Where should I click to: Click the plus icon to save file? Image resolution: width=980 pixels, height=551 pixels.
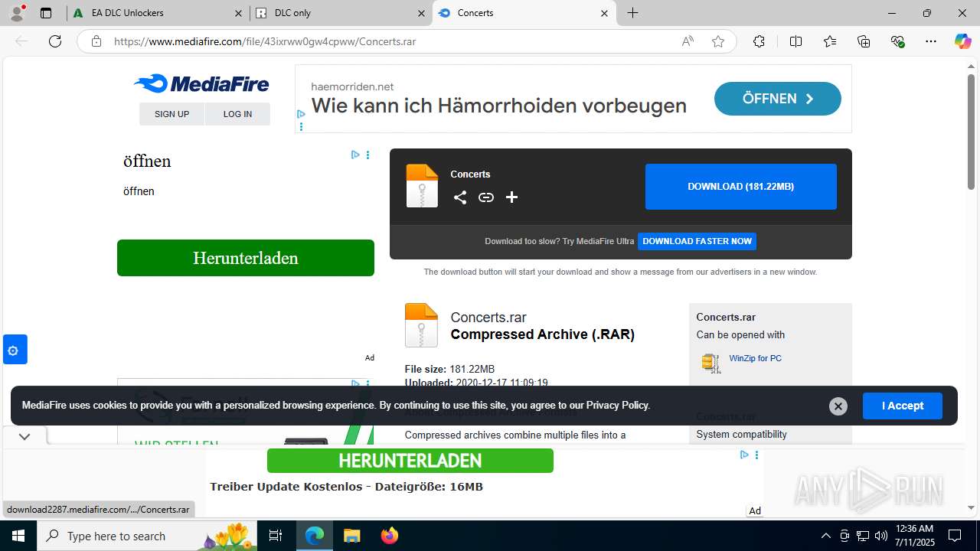[512, 197]
